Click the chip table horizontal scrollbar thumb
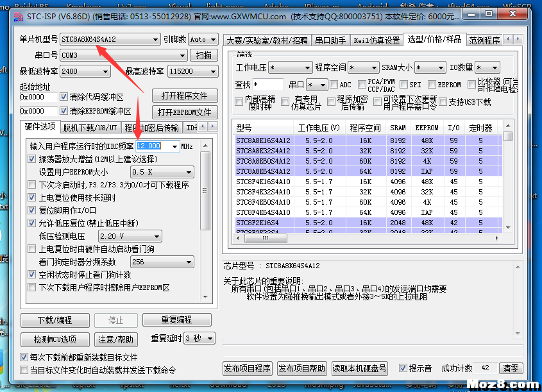This screenshot has height=392, width=542. pyautogui.click(x=266, y=238)
